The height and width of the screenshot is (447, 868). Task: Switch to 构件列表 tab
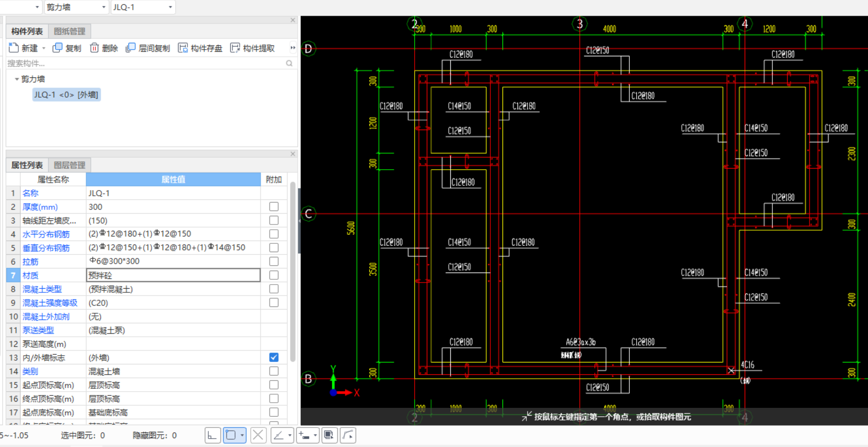pyautogui.click(x=27, y=31)
